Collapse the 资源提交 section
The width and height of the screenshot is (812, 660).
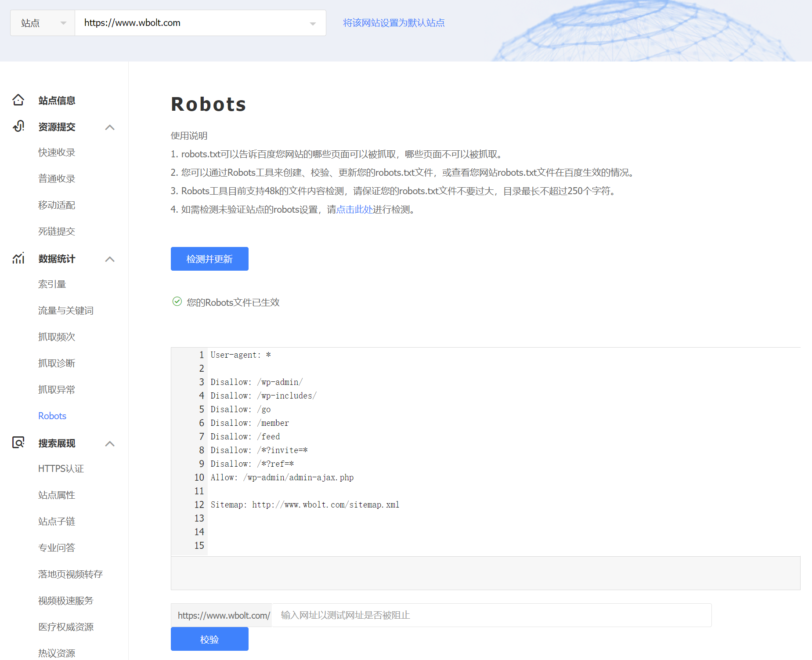(x=110, y=127)
